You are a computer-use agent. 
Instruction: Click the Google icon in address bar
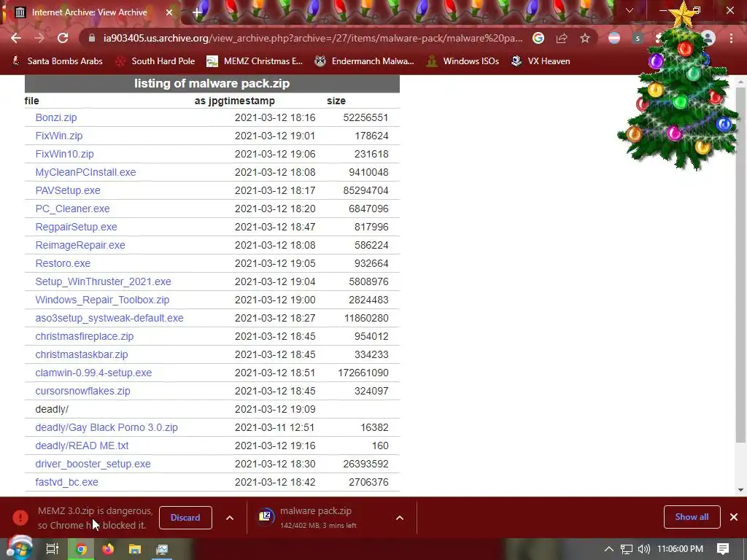click(x=538, y=38)
